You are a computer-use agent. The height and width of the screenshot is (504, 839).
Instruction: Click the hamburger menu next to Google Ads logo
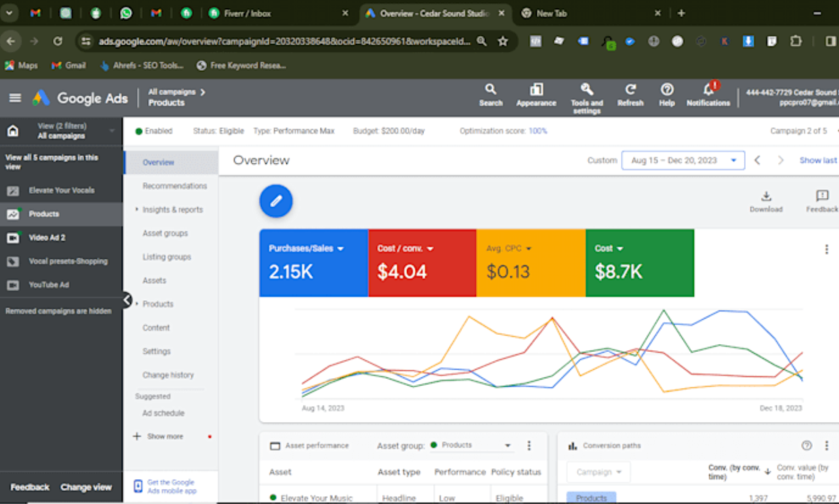pyautogui.click(x=14, y=98)
